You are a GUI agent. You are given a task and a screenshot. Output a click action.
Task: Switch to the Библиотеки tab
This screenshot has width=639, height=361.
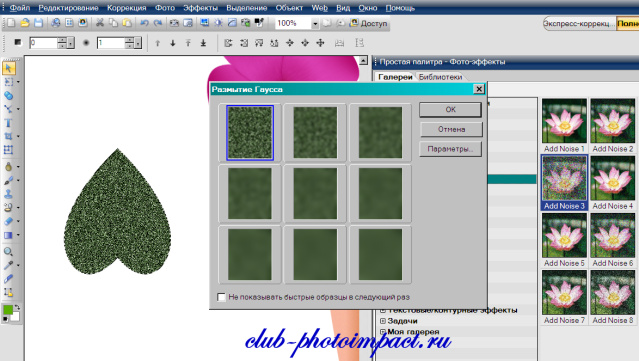click(440, 77)
